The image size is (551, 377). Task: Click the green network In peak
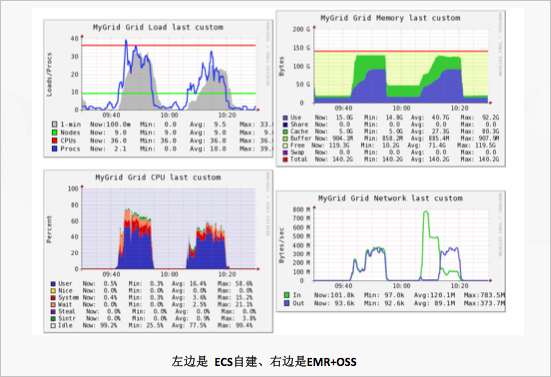tap(426, 212)
